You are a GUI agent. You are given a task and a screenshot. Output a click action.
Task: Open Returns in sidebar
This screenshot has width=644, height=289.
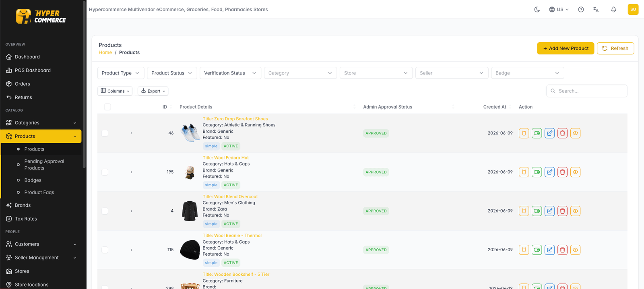click(x=41, y=97)
